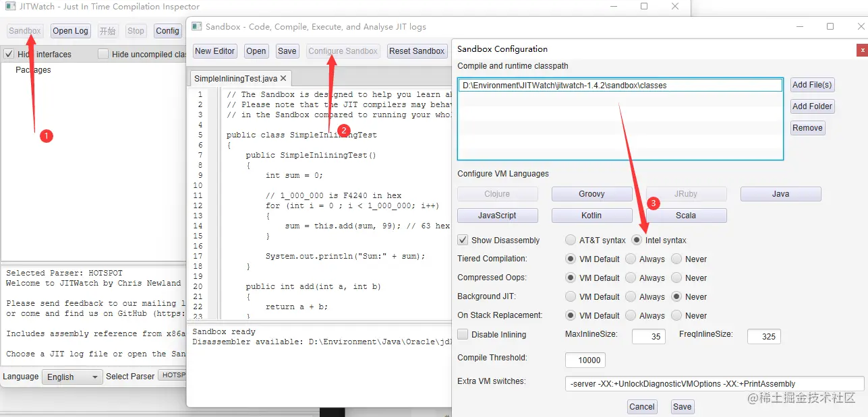Open the Language dropdown in JITWatch
Image resolution: width=868 pixels, height=417 pixels.
[x=72, y=377]
